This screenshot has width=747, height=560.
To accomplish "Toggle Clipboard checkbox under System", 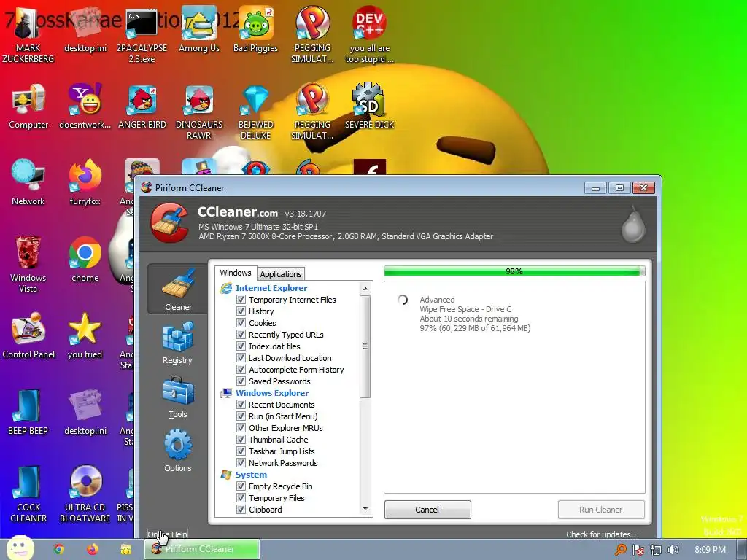I will [x=241, y=510].
